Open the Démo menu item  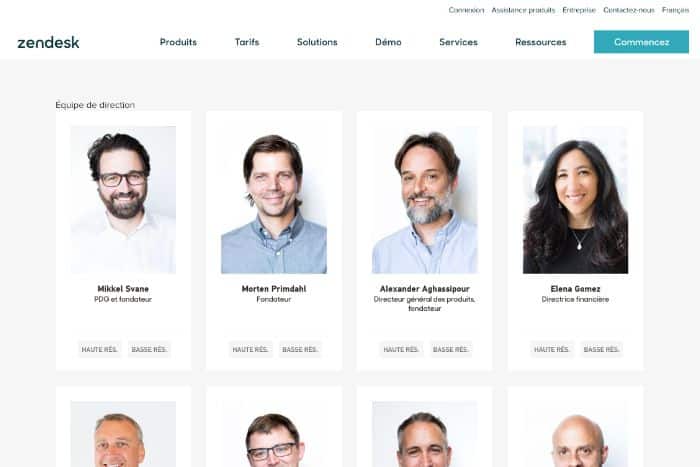pos(388,42)
